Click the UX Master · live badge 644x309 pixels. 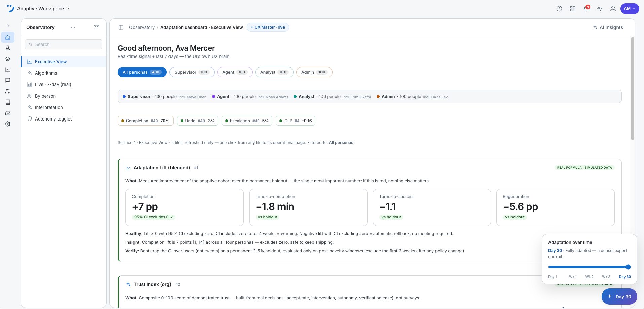268,27
